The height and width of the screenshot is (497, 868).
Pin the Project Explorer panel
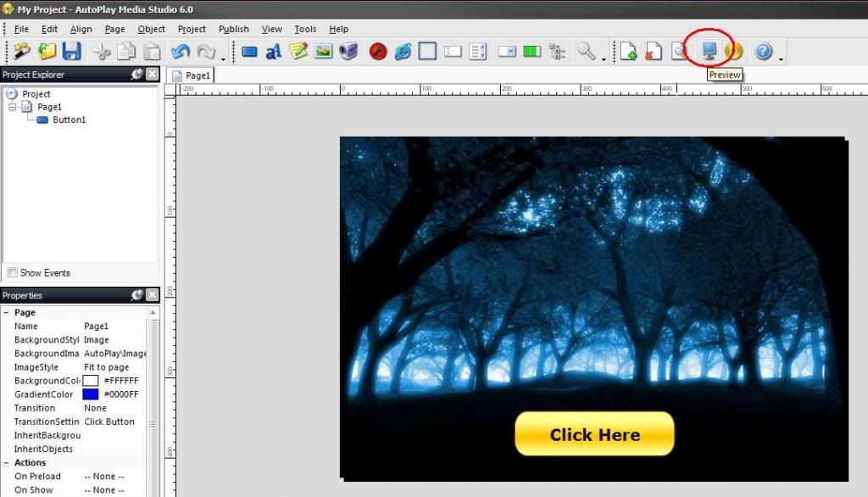pyautogui.click(x=136, y=75)
